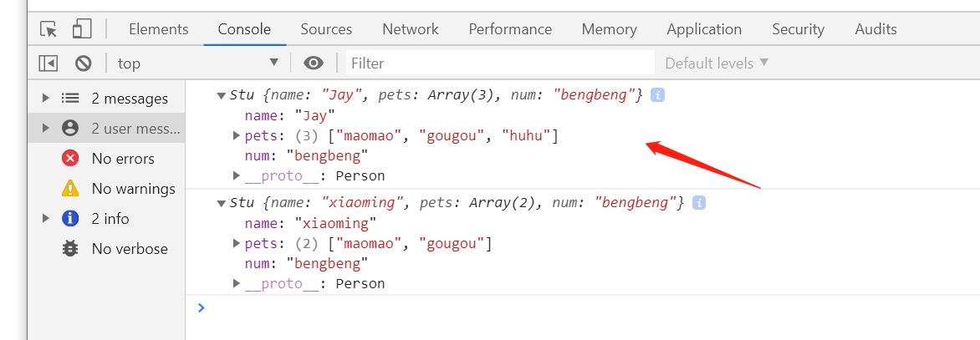Switch to the Network tab
Viewport: 980px width, 340px height.
(x=410, y=29)
